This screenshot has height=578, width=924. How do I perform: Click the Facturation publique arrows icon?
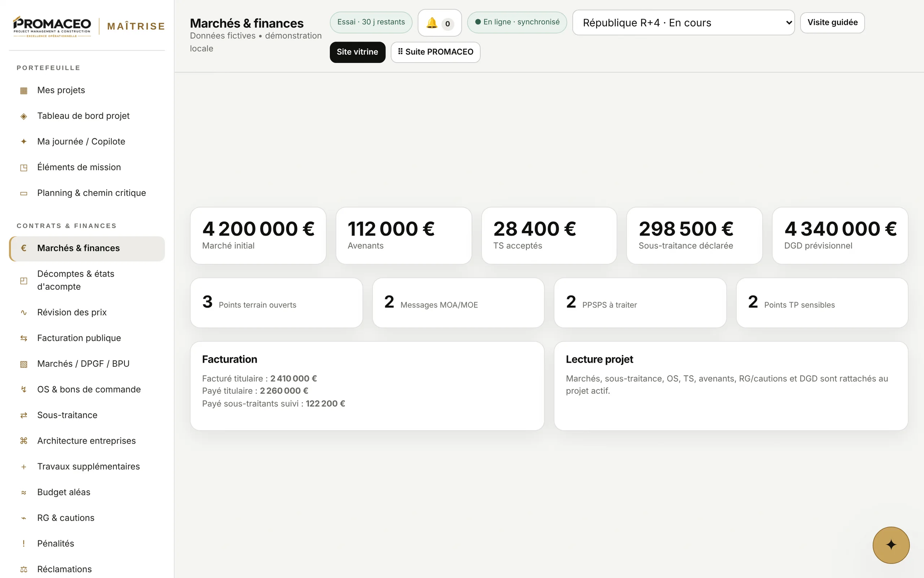pyautogui.click(x=24, y=338)
